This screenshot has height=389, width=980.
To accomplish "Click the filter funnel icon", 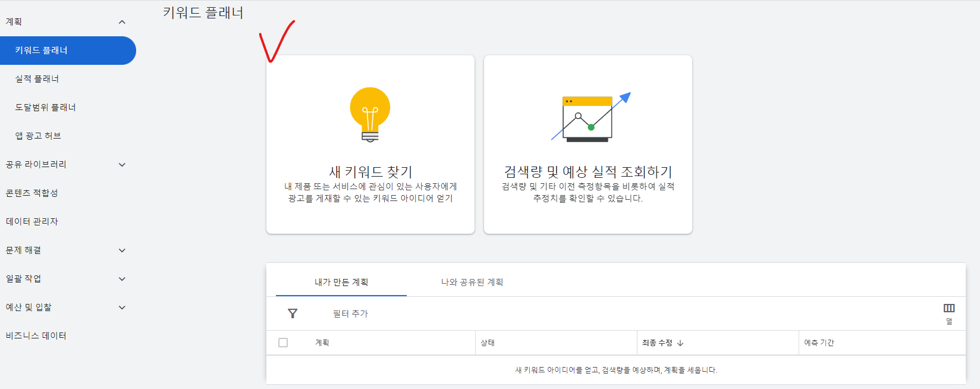I will tap(293, 313).
